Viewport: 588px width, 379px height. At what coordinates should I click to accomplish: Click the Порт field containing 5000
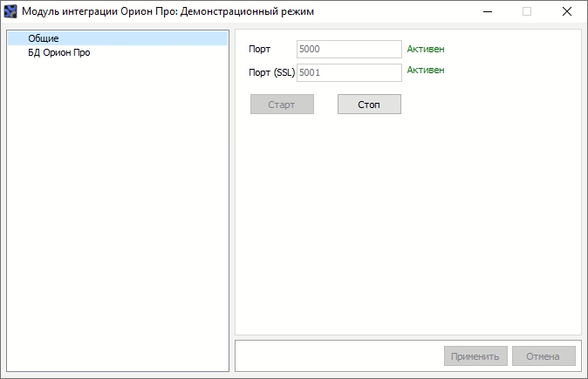(349, 49)
